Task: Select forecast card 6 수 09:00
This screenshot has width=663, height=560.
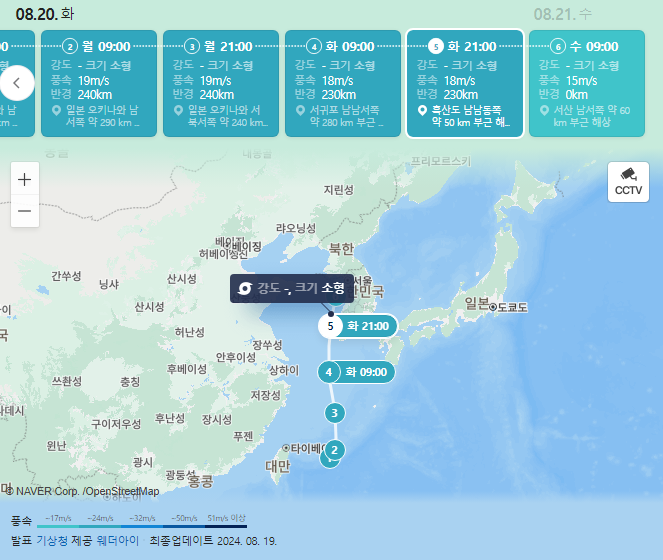Action: 587,83
